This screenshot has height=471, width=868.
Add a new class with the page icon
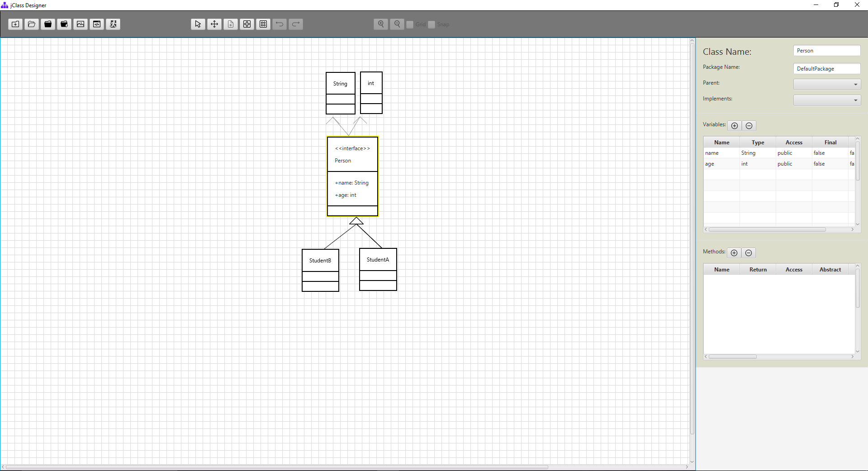(x=230, y=24)
